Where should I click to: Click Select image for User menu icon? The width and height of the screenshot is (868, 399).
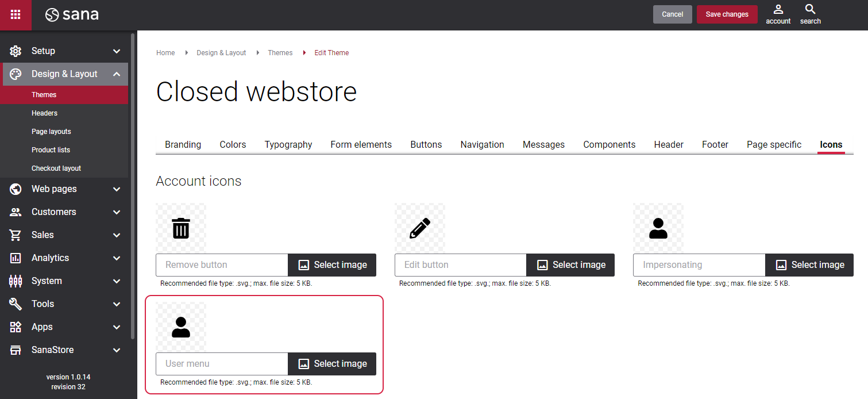click(x=332, y=364)
